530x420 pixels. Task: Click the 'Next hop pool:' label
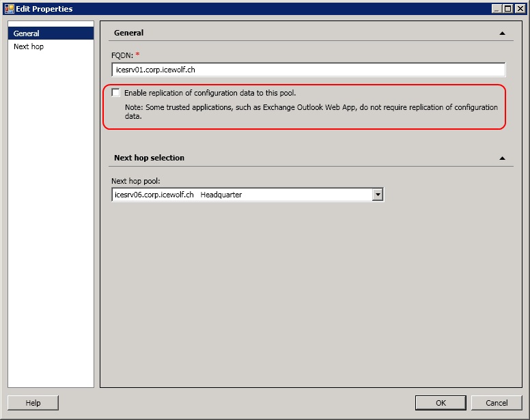135,181
